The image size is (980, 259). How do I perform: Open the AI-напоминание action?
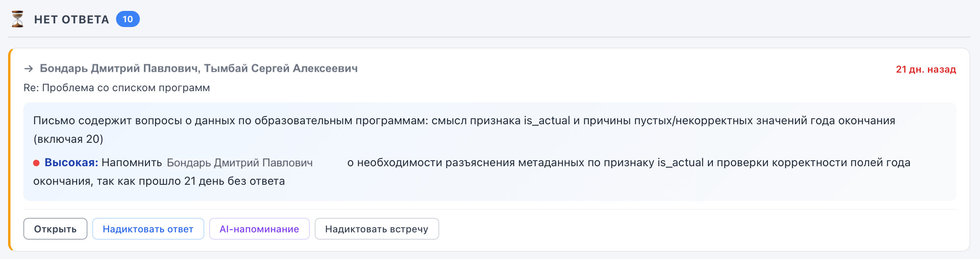coord(259,229)
